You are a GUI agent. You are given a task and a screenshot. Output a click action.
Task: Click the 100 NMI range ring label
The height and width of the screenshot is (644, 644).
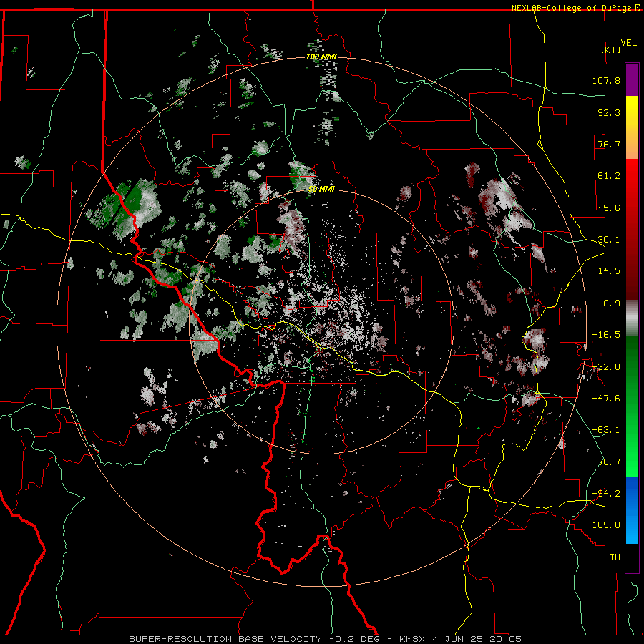321,57
